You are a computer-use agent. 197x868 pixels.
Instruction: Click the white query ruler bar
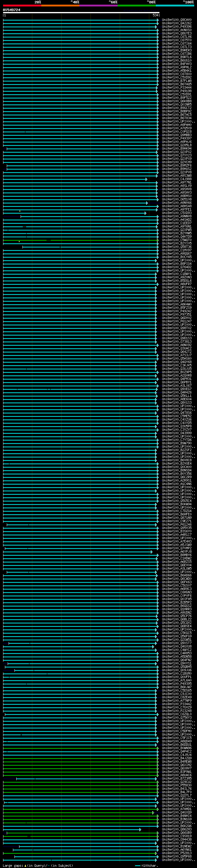click(81, 12)
